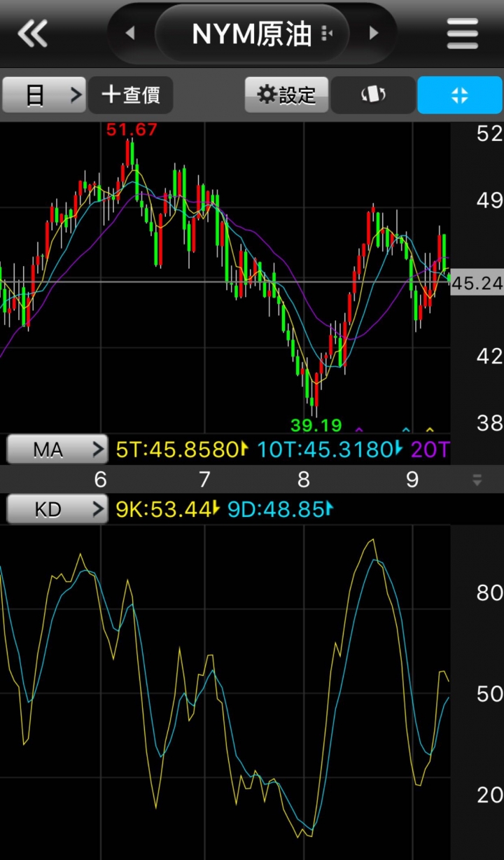Select the 9K:53.44 value

(168, 509)
